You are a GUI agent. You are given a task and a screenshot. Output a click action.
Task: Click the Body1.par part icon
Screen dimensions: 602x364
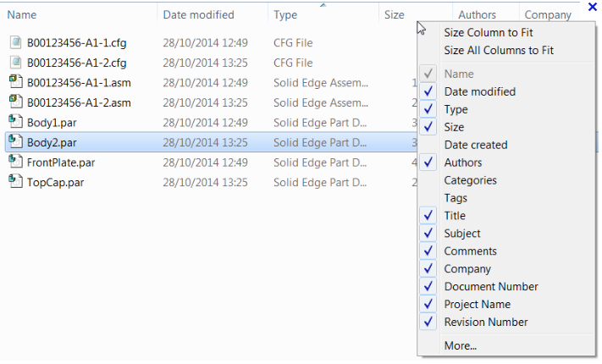(16, 122)
